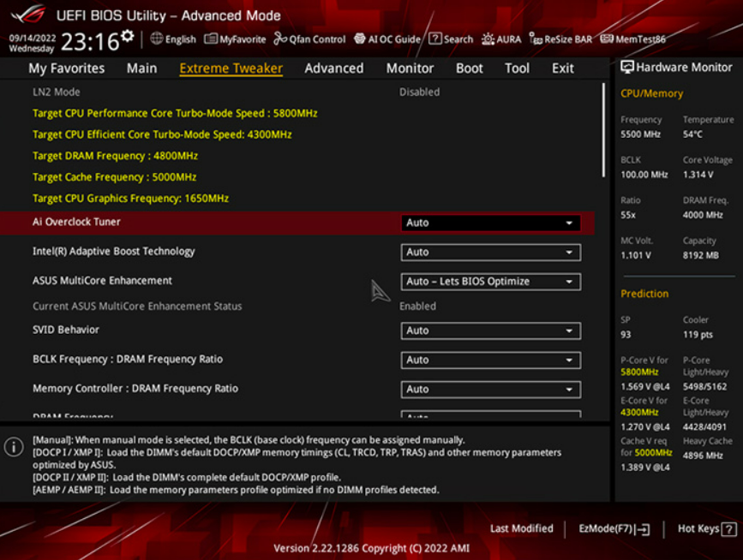Open ASUS MultiCore Enhancement dropdown

point(490,282)
